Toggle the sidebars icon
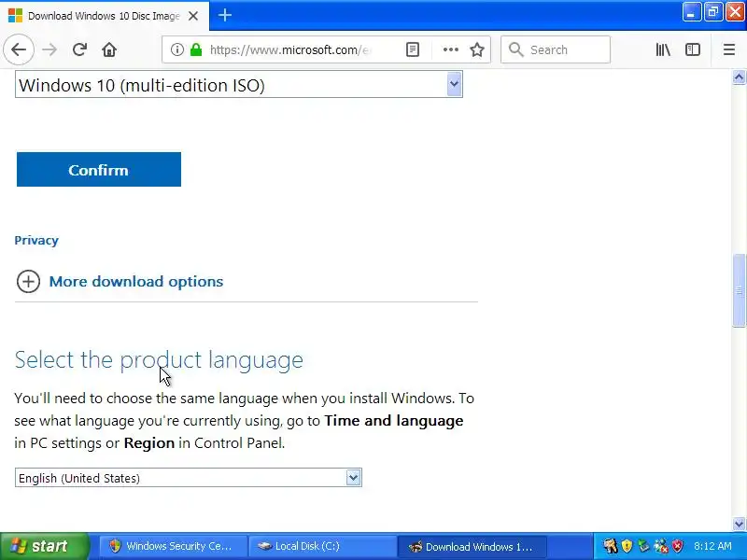 pos(693,49)
